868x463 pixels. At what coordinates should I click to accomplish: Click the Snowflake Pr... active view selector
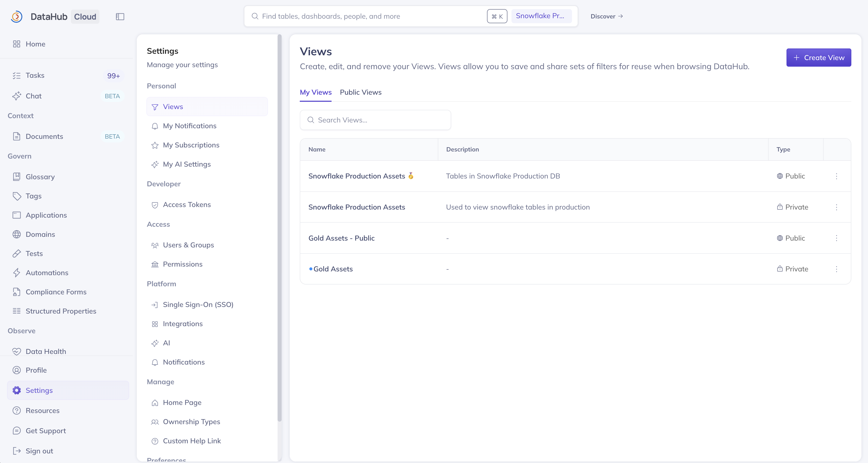tap(541, 16)
